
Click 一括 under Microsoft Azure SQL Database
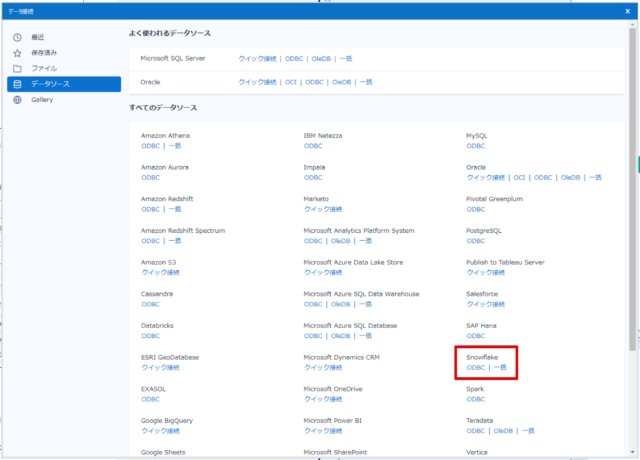click(365, 336)
